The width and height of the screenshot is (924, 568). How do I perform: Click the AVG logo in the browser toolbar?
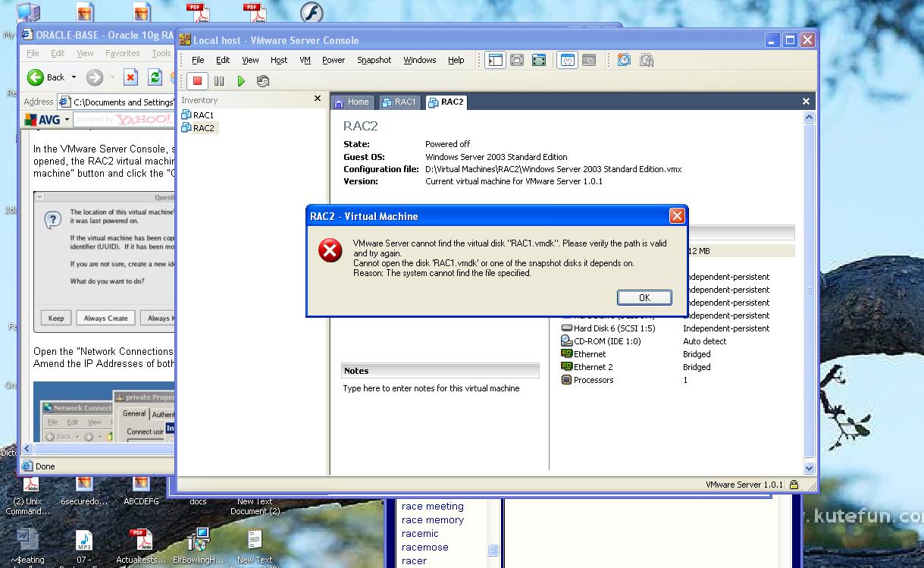pos(42,120)
